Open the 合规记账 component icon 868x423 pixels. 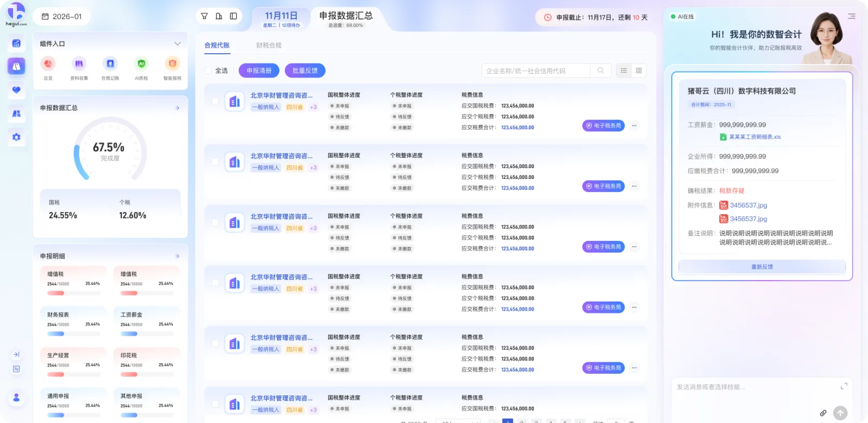tap(110, 64)
